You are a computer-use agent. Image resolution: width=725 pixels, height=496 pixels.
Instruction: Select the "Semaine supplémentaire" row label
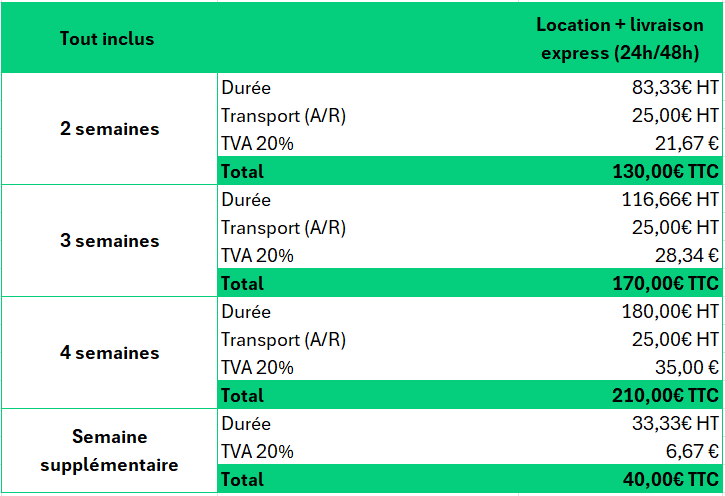[x=109, y=451]
